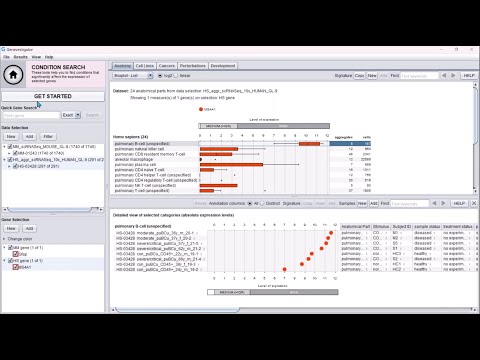Click top toolbar HELP button

[x=469, y=76]
